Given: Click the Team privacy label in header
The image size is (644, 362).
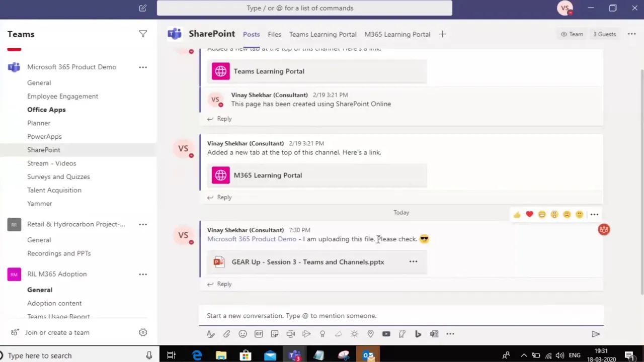Looking at the screenshot, I should [x=572, y=34].
